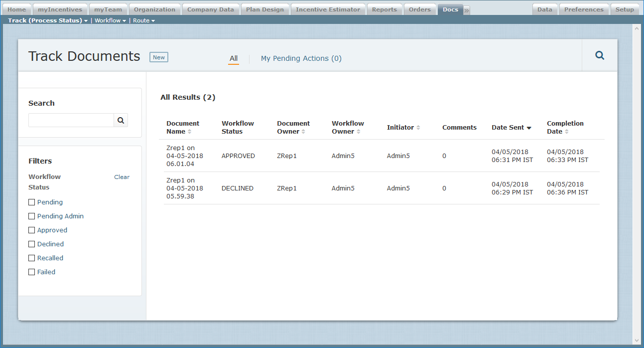Sort by Document Name column arrows
This screenshot has height=348, width=644.
(x=189, y=132)
